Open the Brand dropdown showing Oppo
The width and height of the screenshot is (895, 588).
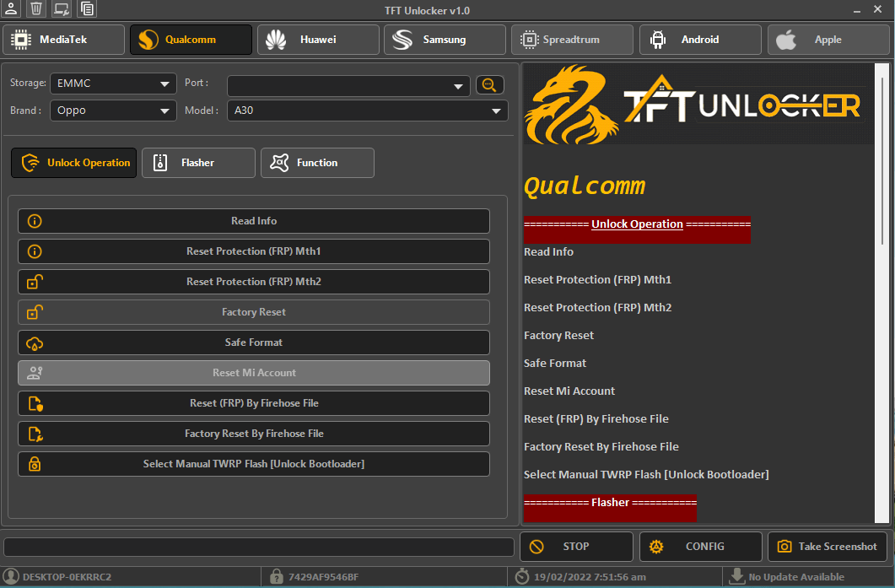112,111
